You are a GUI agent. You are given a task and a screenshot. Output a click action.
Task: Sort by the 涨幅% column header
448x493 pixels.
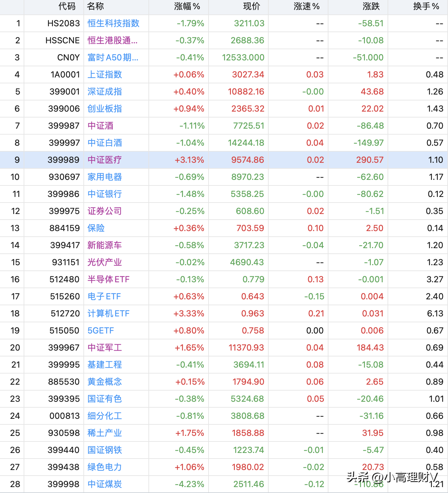187,6
